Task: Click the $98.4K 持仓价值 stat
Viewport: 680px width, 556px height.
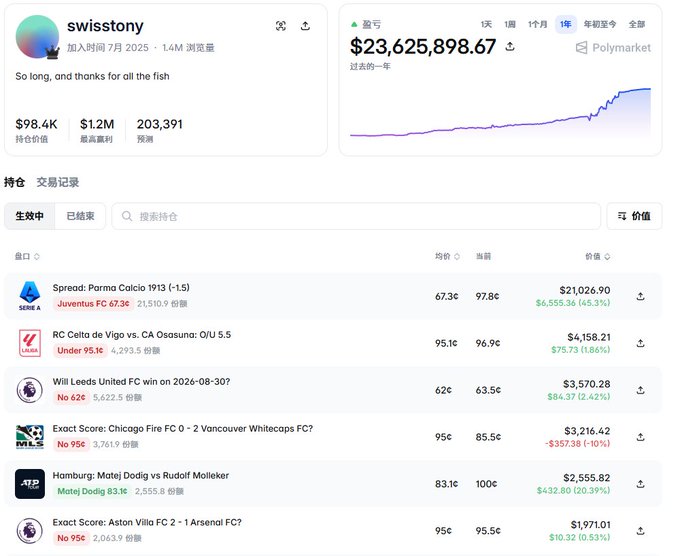Action: (x=36, y=130)
